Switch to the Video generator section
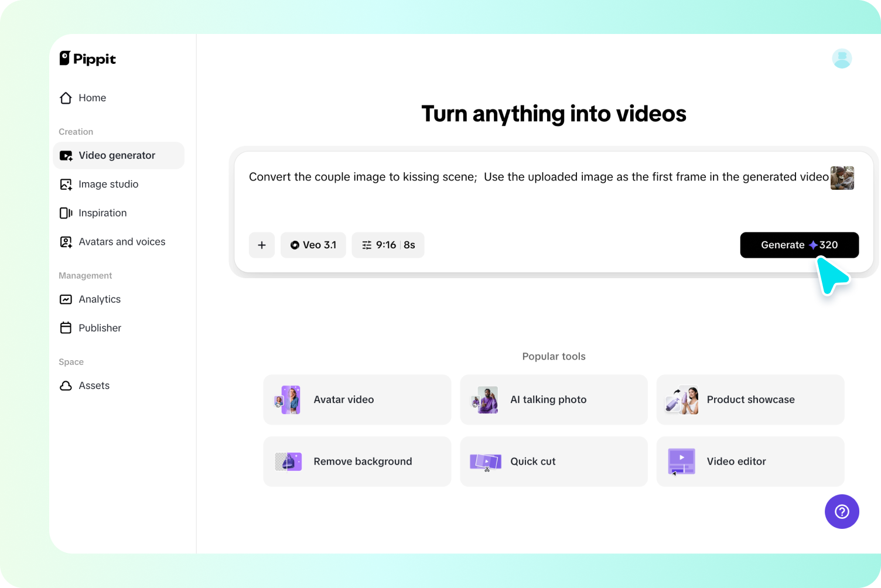 point(117,155)
